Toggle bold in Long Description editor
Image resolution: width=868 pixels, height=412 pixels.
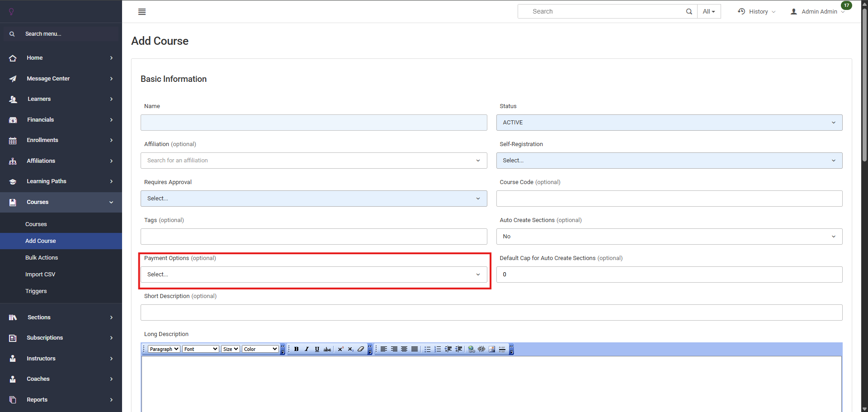click(297, 349)
